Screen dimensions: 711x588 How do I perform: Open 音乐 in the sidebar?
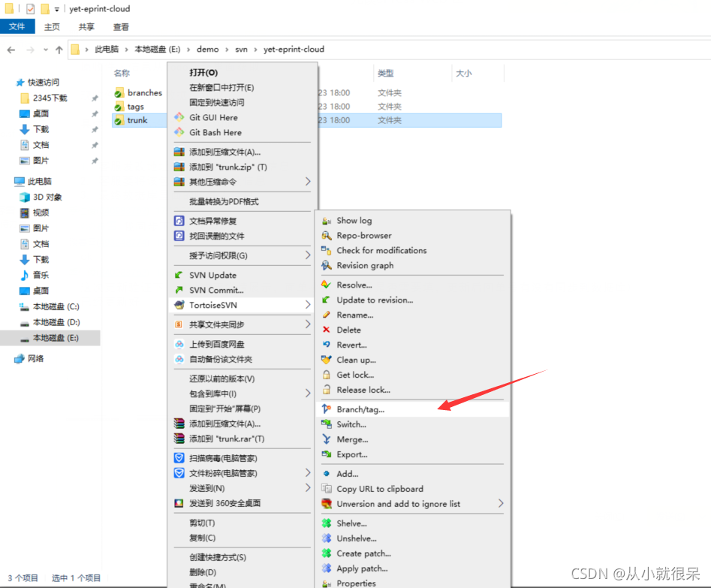tap(41, 275)
